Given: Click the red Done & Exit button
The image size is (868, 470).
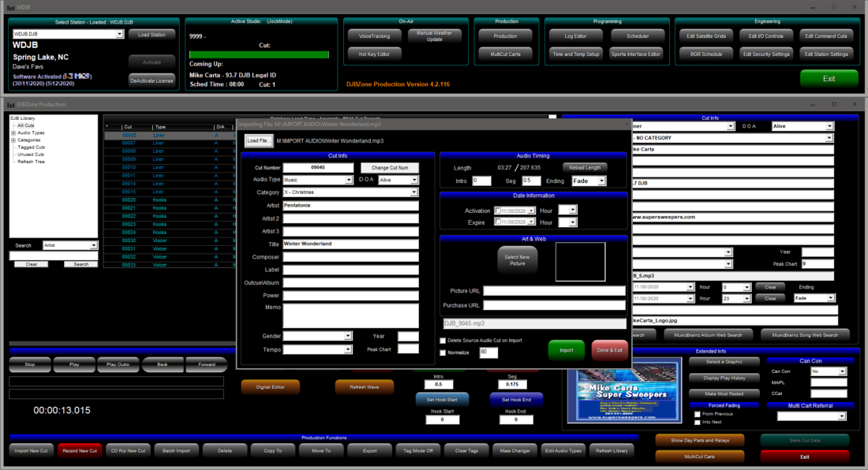Looking at the screenshot, I should pos(609,350).
